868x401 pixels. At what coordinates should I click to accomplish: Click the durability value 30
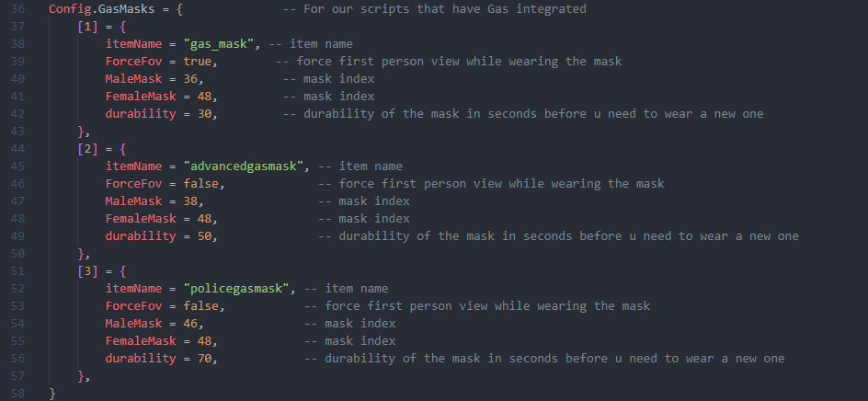click(204, 114)
